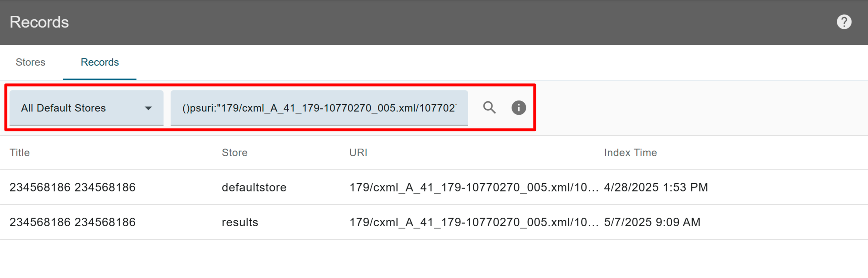868x278 pixels.
Task: Open the help question mark icon
Action: click(x=844, y=22)
